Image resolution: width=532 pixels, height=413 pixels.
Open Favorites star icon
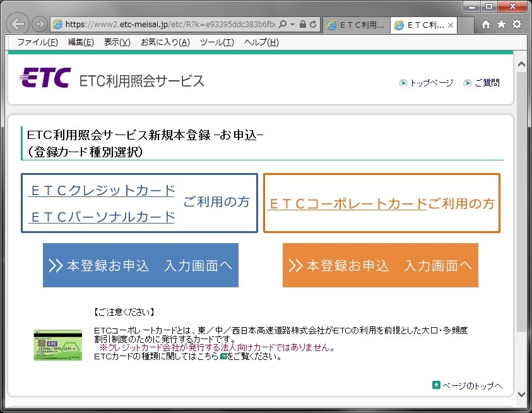tap(501, 24)
